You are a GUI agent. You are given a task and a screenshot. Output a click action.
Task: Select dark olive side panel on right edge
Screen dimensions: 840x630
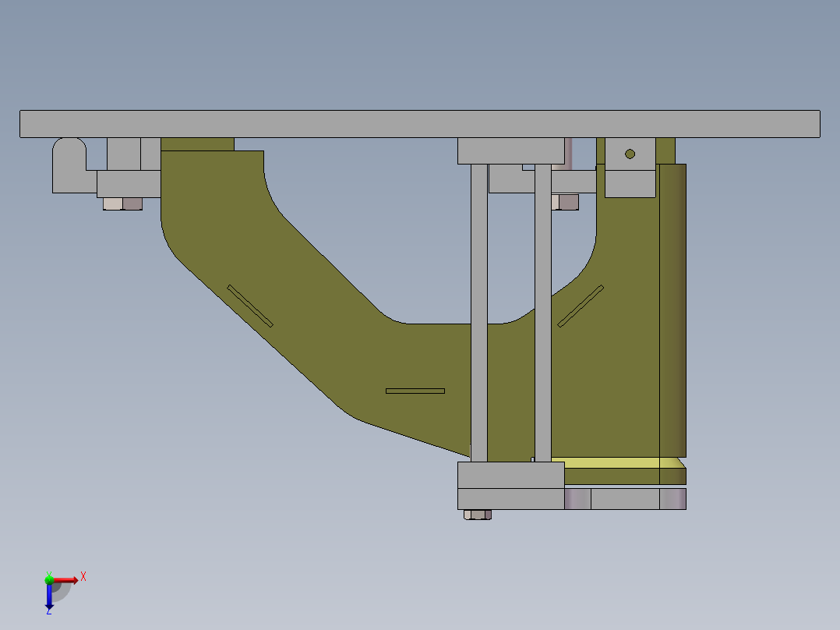pyautogui.click(x=673, y=310)
